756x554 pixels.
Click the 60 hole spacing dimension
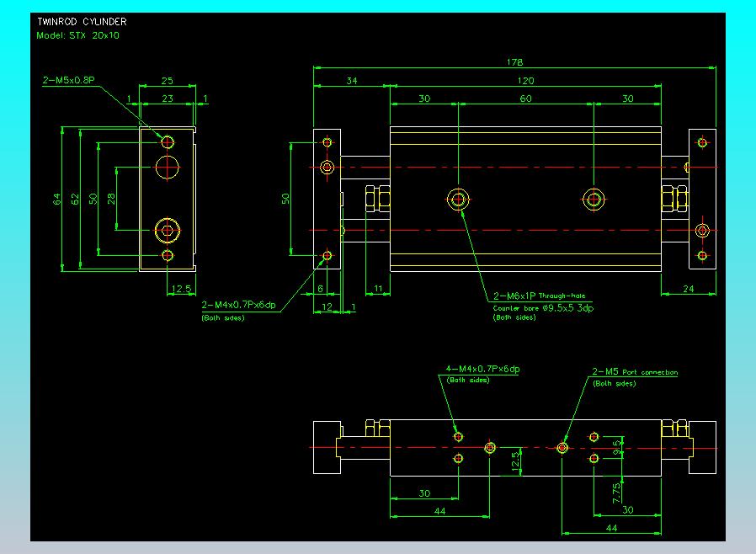pos(525,99)
